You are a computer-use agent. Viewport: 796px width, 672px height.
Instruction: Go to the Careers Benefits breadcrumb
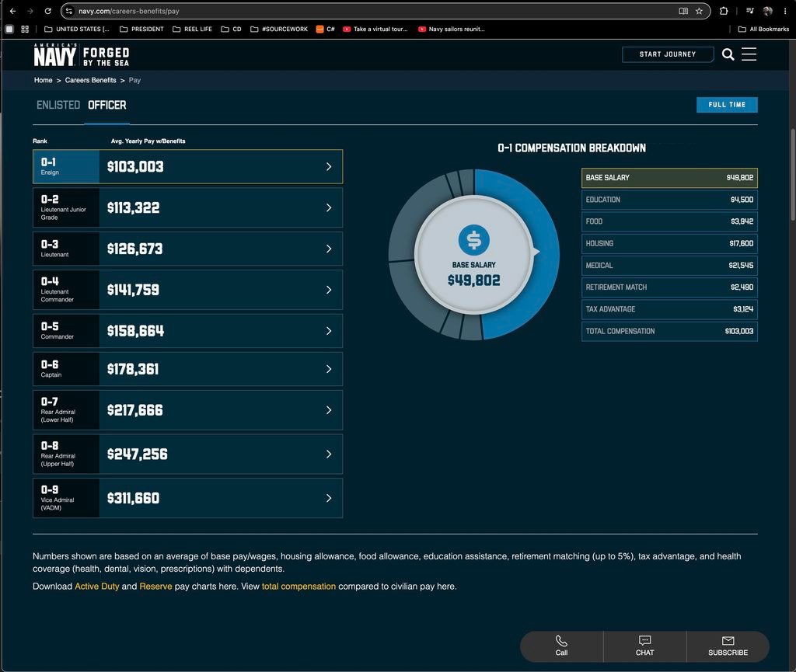90,80
